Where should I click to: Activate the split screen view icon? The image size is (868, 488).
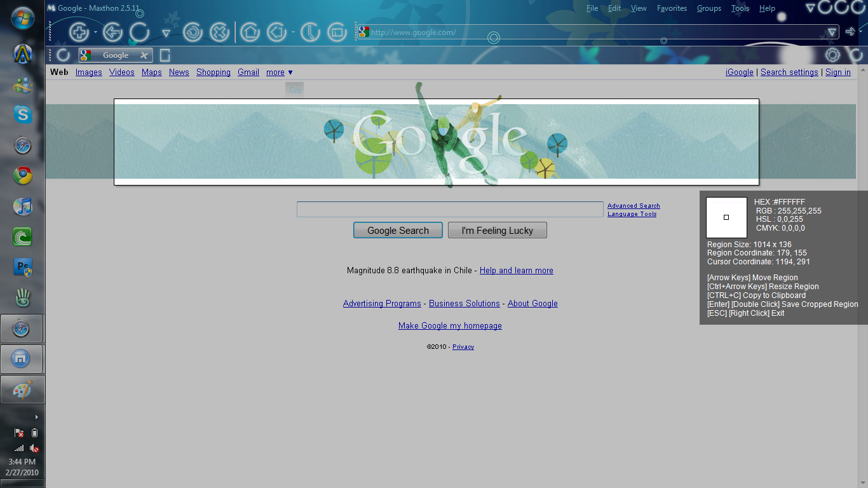[x=337, y=31]
